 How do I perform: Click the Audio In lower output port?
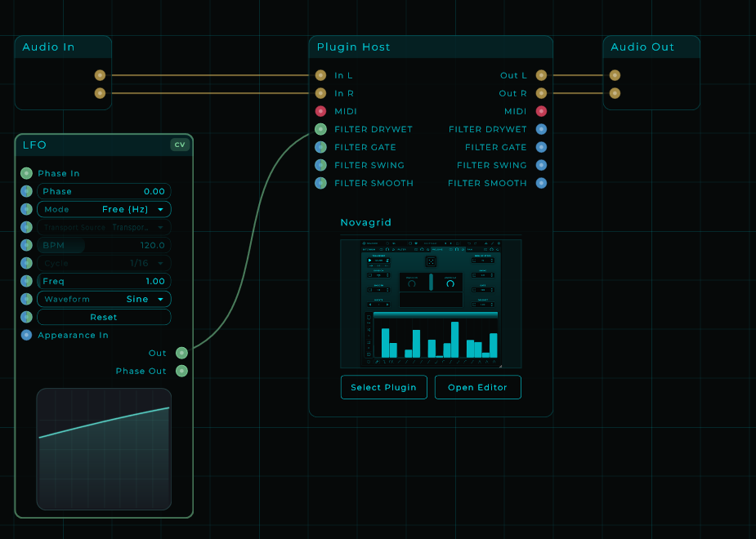point(100,93)
